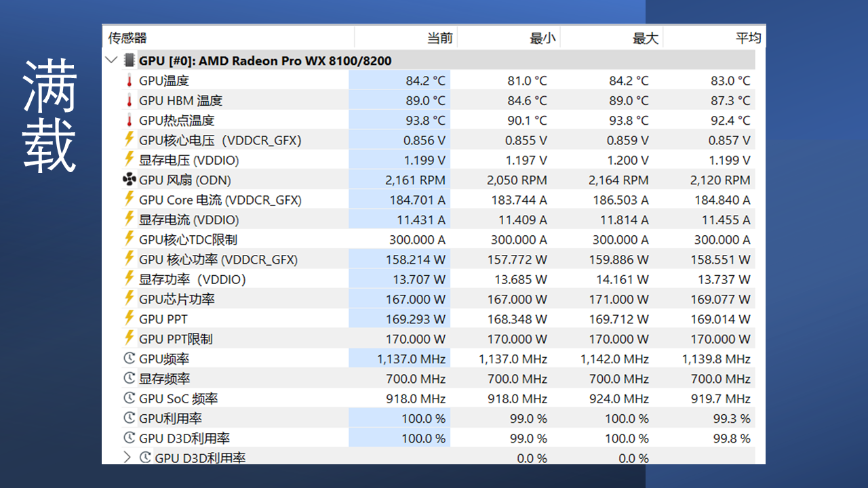
Task: Click the lightning icon for GPU Core 电流
Action: point(129,199)
